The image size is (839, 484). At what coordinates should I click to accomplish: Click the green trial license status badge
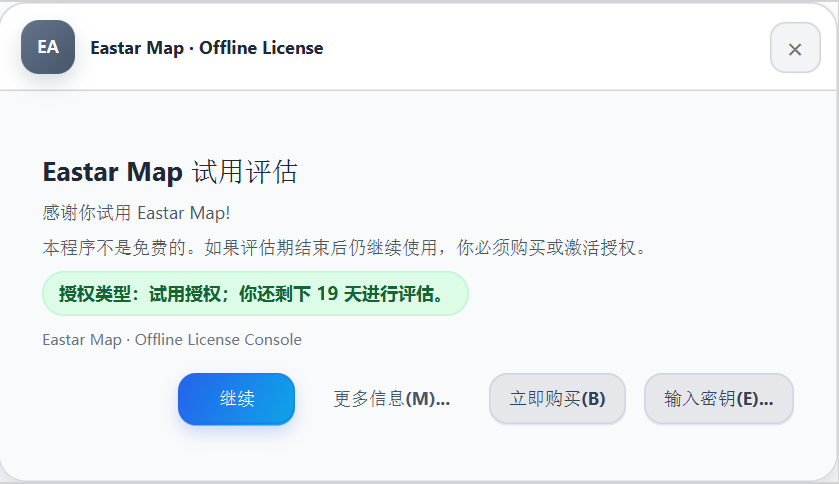(x=255, y=294)
